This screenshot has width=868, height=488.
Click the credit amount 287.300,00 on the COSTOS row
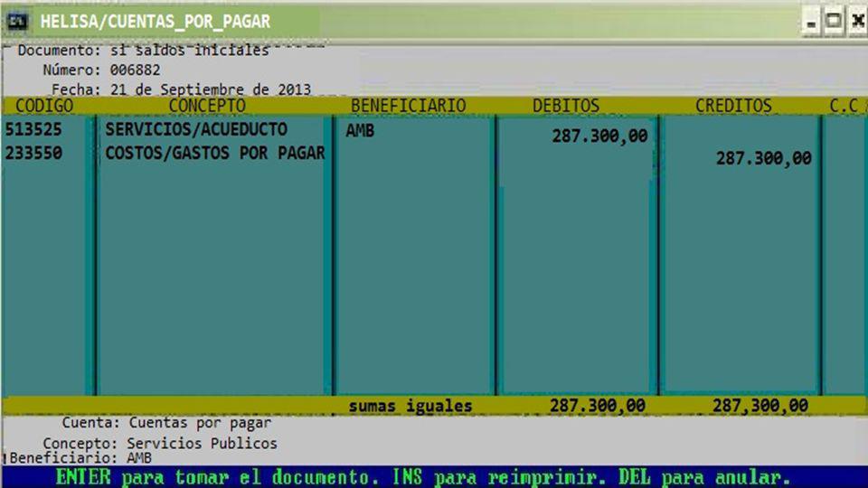[764, 159]
